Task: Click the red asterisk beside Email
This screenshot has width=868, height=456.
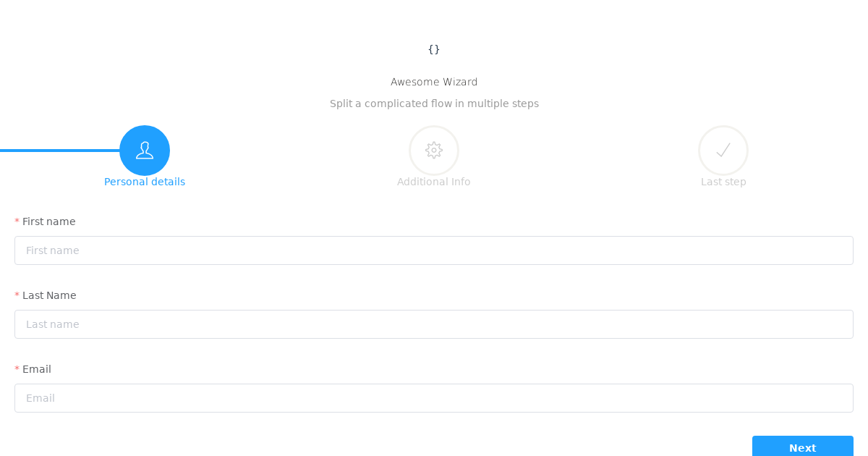Action: point(17,369)
